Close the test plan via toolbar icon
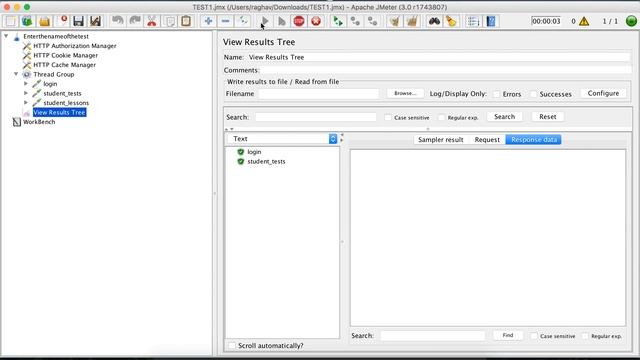 [62, 21]
